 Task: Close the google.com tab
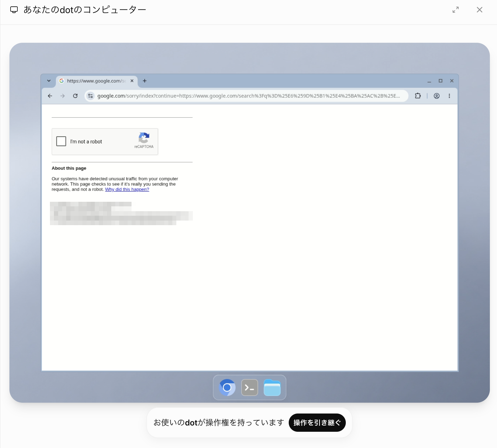click(x=132, y=81)
